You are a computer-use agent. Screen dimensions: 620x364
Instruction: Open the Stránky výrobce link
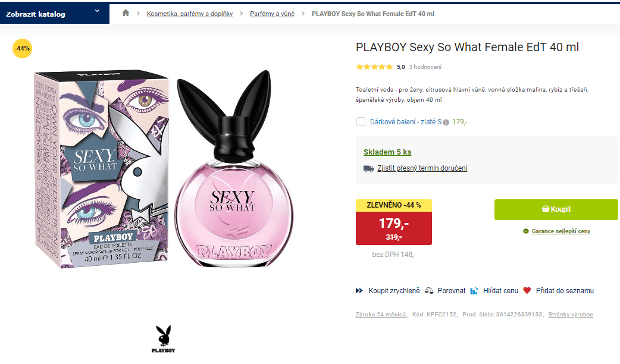click(x=572, y=314)
